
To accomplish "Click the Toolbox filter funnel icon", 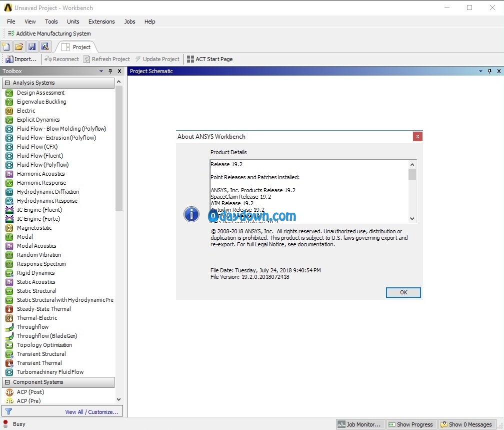I will [x=8, y=411].
